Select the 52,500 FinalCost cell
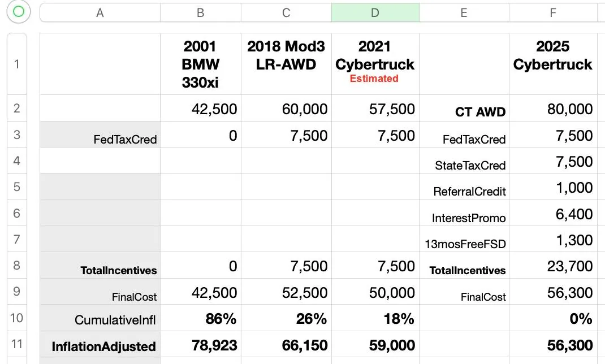Screen dimensions: 605x364 click(x=286, y=292)
